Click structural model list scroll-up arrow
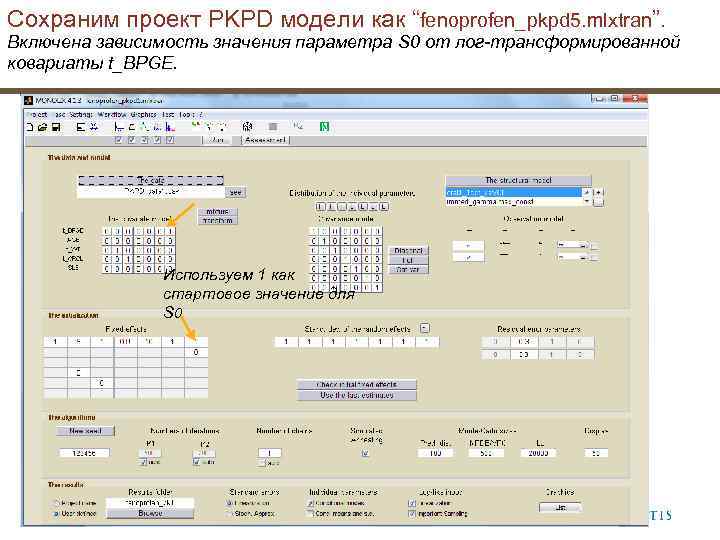 587,192
